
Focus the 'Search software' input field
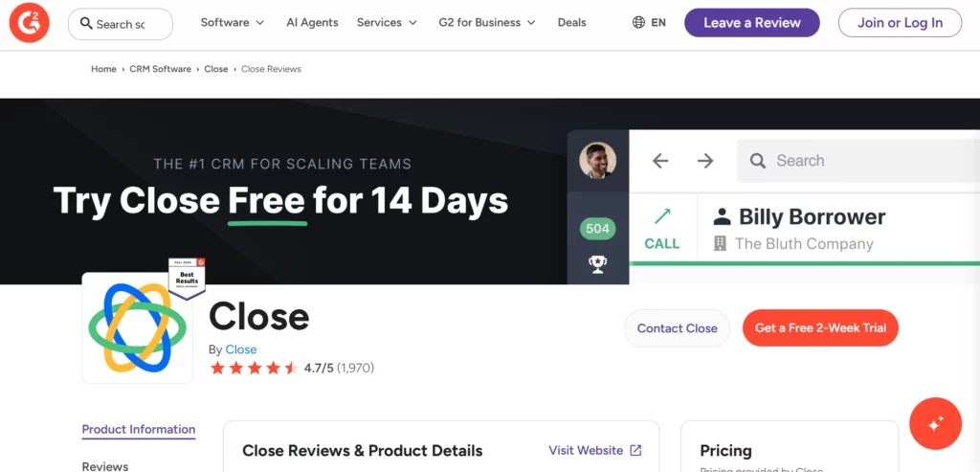pos(121,24)
